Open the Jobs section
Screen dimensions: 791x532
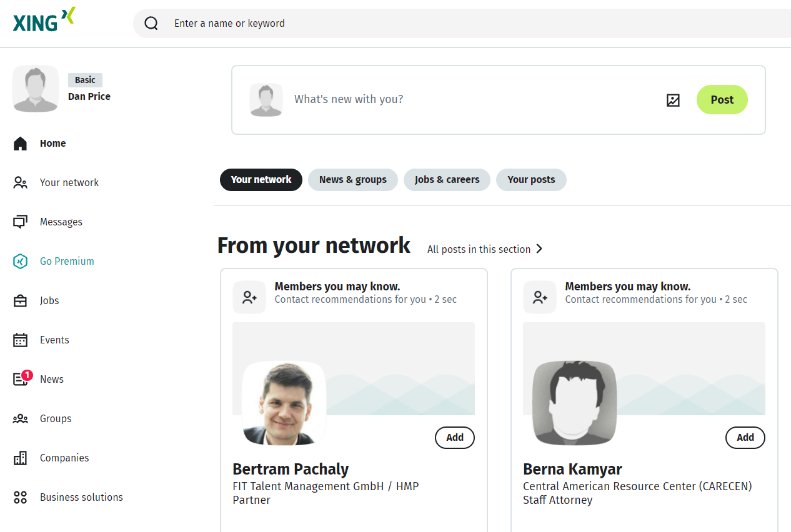click(50, 300)
